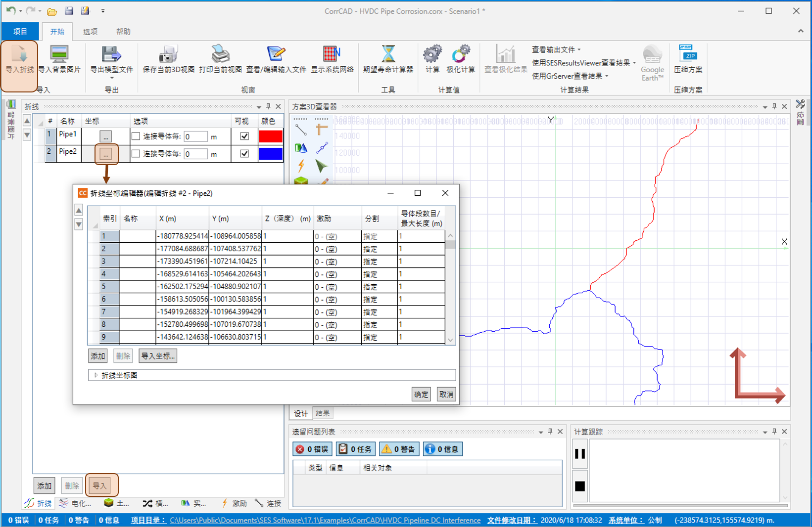Click 确定 in the coordinate editor
Screen dimensions: 812x527
pyautogui.click(x=421, y=395)
